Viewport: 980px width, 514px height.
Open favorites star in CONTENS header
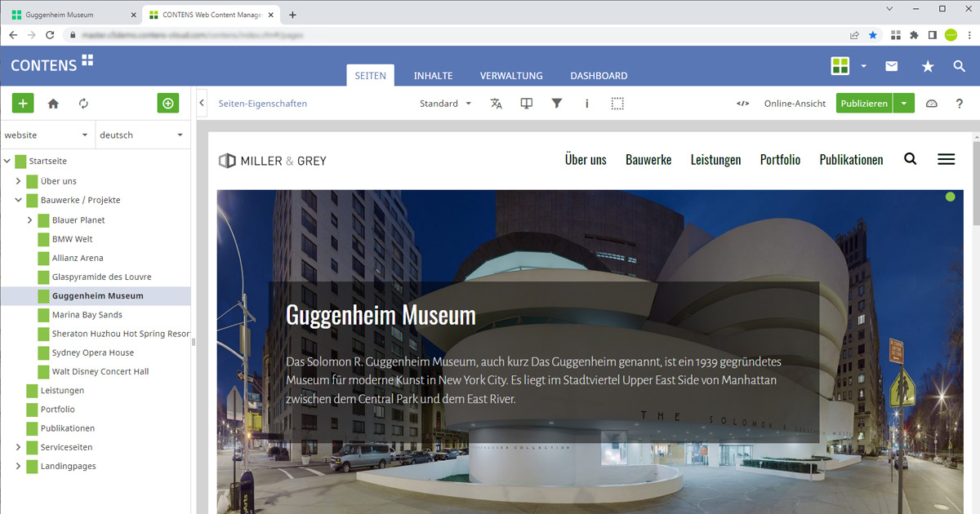[x=928, y=66]
